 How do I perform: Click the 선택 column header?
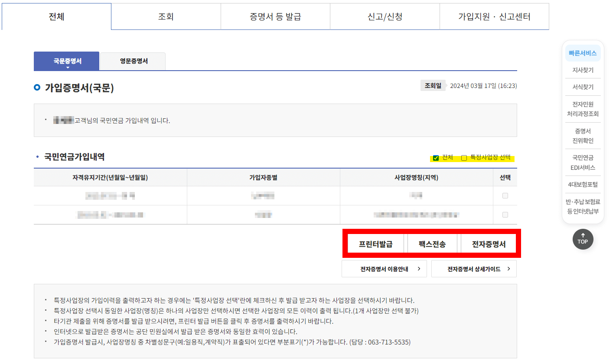[x=505, y=177]
